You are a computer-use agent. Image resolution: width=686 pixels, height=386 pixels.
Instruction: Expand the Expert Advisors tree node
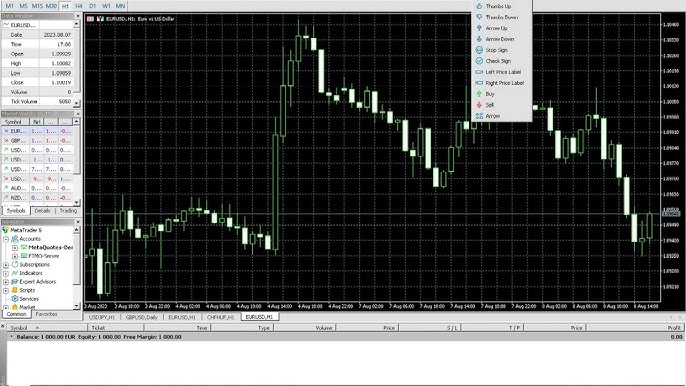[x=6, y=282]
